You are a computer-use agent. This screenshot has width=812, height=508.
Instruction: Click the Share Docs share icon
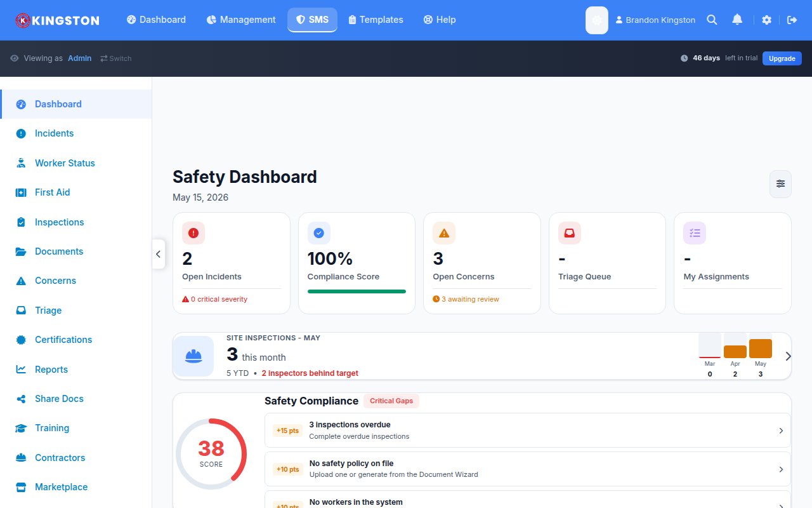coord(21,399)
